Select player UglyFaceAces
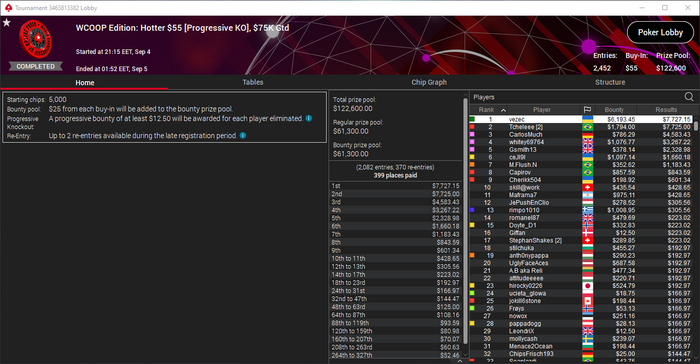This screenshot has height=364, width=700. coord(528,263)
